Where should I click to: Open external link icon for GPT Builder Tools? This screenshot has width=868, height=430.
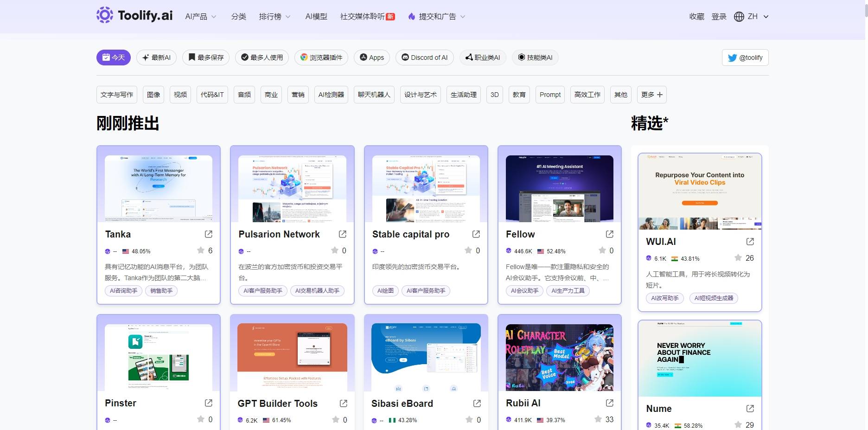[x=344, y=404]
